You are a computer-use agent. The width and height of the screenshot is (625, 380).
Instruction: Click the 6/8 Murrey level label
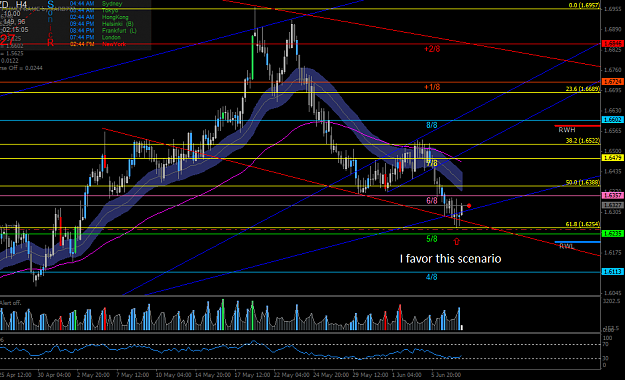[x=432, y=201]
